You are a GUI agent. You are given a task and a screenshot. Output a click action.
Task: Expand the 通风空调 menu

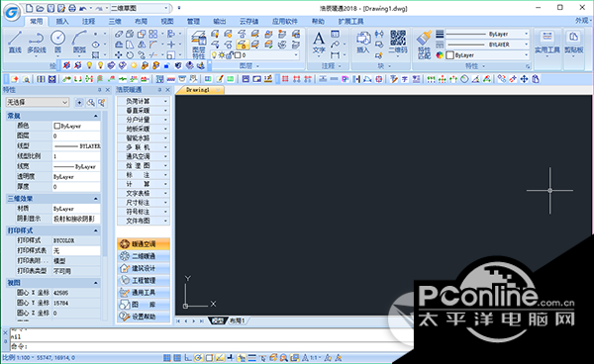coord(144,156)
